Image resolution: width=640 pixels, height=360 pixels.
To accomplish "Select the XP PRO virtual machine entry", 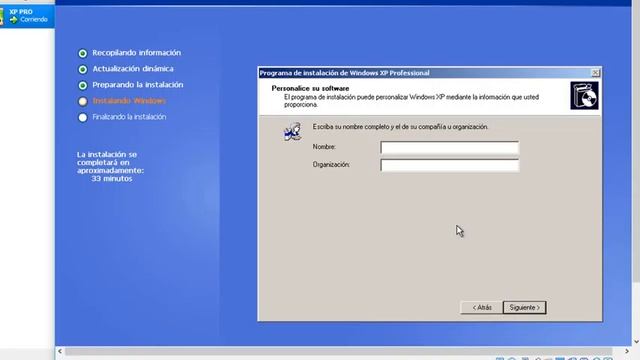I will coord(27,16).
